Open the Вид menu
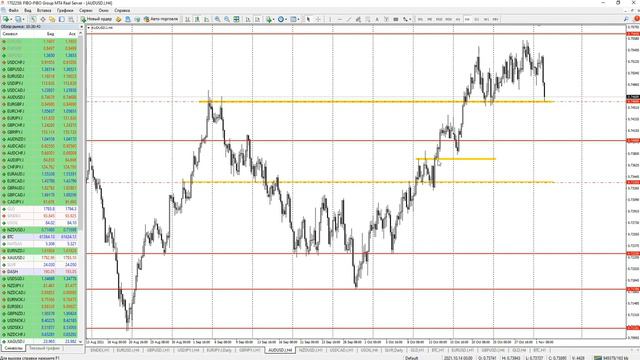 click(x=28, y=10)
